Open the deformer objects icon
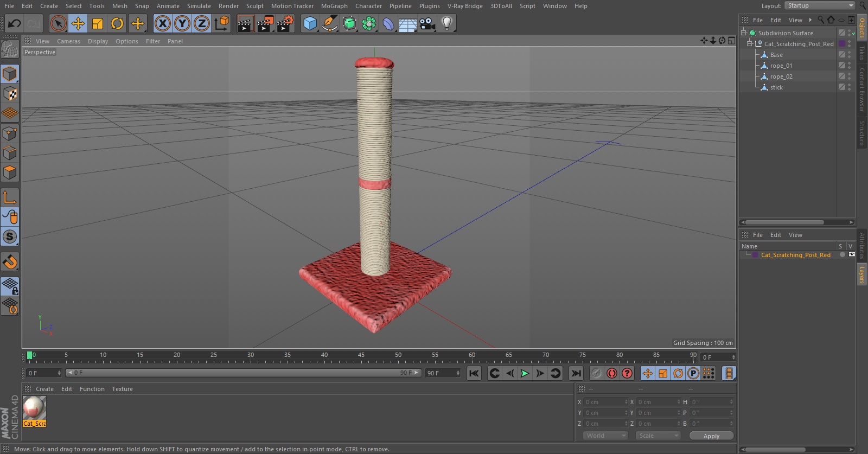Image resolution: width=868 pixels, height=454 pixels. [388, 23]
